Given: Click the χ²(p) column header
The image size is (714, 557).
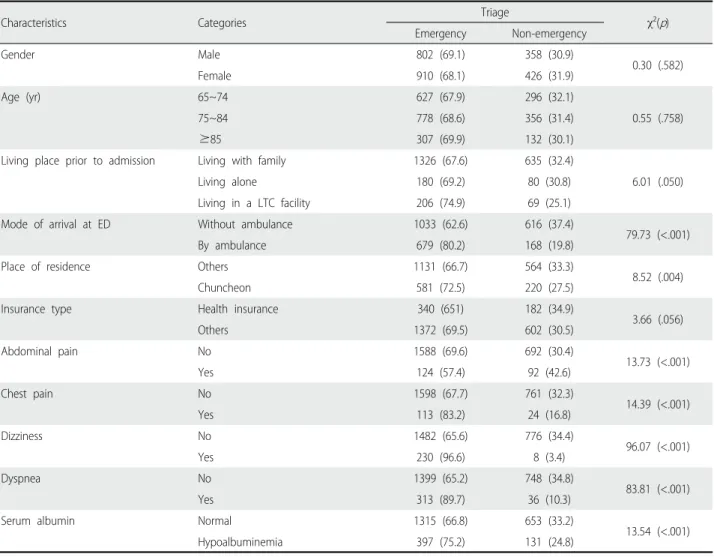Looking at the screenshot, I should click(658, 23).
